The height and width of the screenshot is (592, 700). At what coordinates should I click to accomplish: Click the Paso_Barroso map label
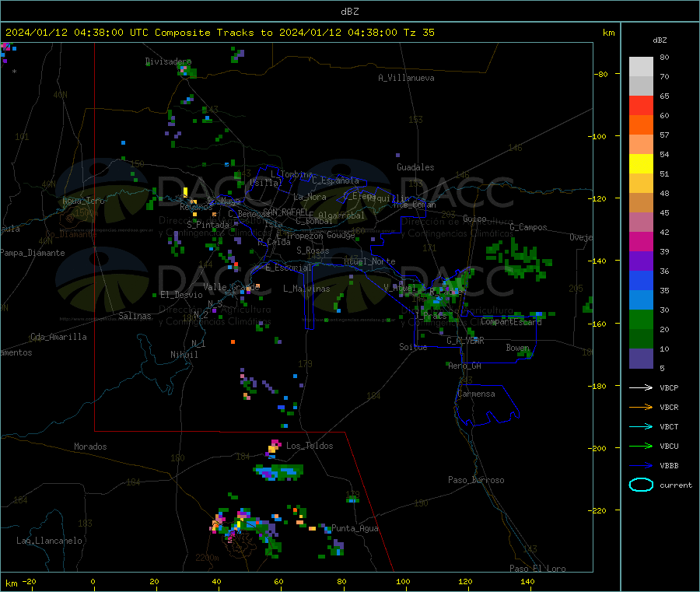(476, 480)
